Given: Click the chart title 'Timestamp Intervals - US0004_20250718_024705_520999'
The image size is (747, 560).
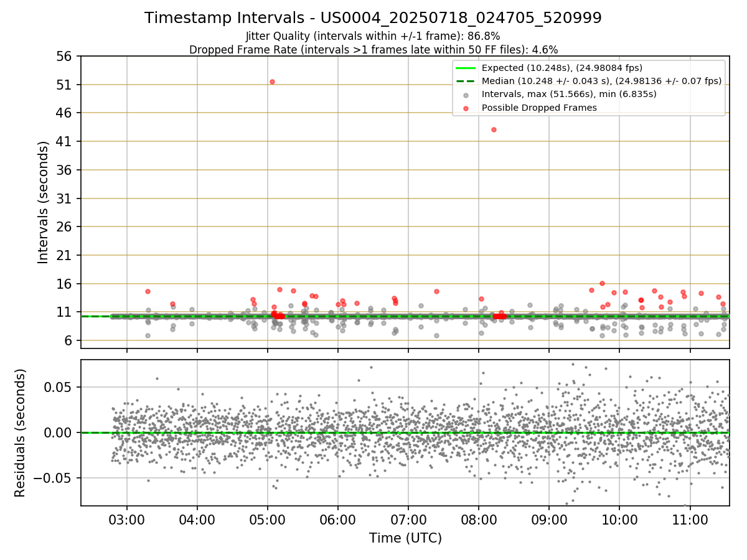Looking at the screenshot, I should 373,18.
